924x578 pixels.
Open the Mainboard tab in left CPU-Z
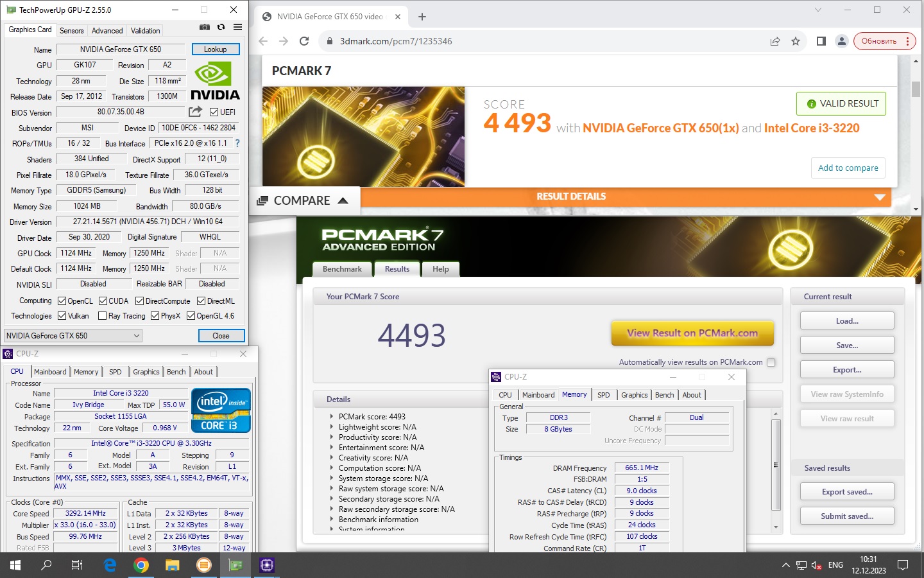[50, 372]
